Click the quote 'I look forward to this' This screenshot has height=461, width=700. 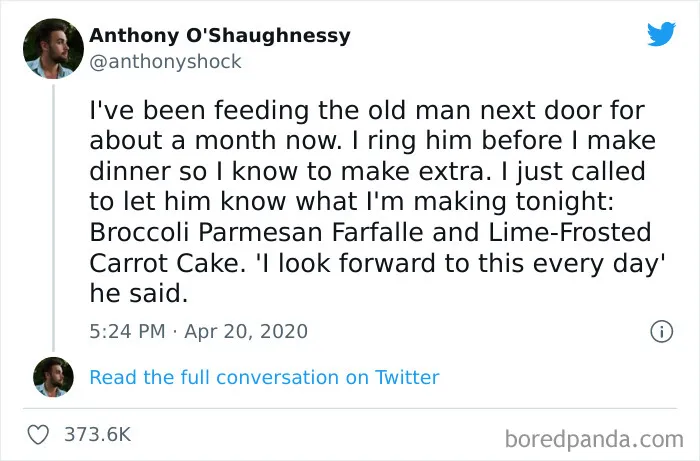385,263
